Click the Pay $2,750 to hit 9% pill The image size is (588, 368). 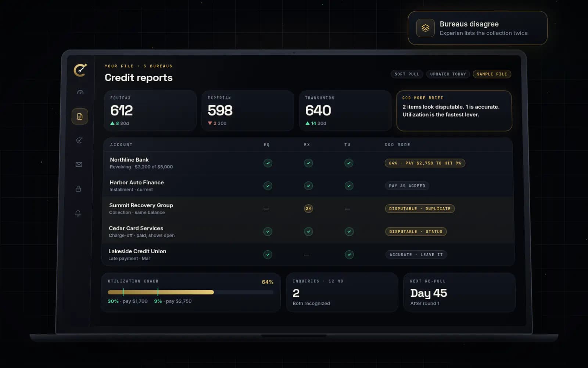click(425, 163)
